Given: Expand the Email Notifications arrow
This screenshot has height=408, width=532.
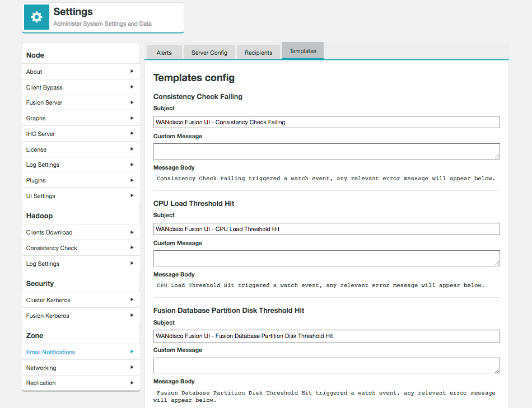Looking at the screenshot, I should [x=132, y=351].
